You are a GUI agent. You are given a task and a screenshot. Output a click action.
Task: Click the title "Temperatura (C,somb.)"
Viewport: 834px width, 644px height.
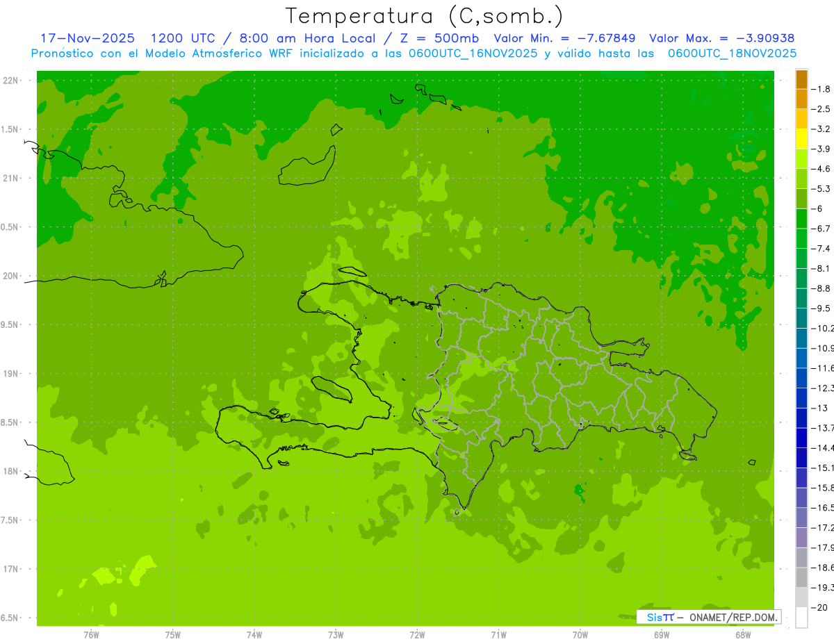coord(425,16)
